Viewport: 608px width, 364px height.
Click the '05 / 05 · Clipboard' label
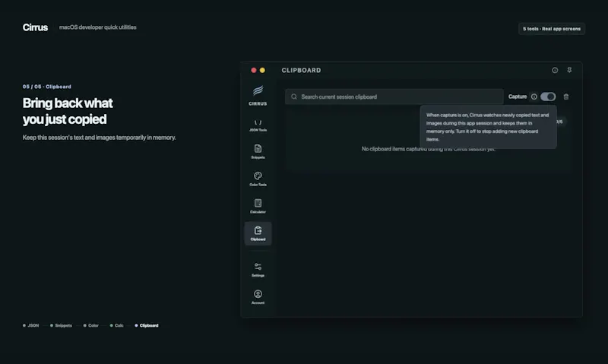pyautogui.click(x=47, y=87)
